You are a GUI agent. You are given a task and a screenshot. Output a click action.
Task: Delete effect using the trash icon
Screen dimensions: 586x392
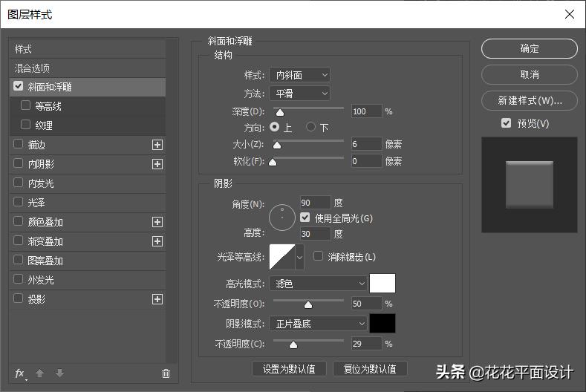point(166,373)
